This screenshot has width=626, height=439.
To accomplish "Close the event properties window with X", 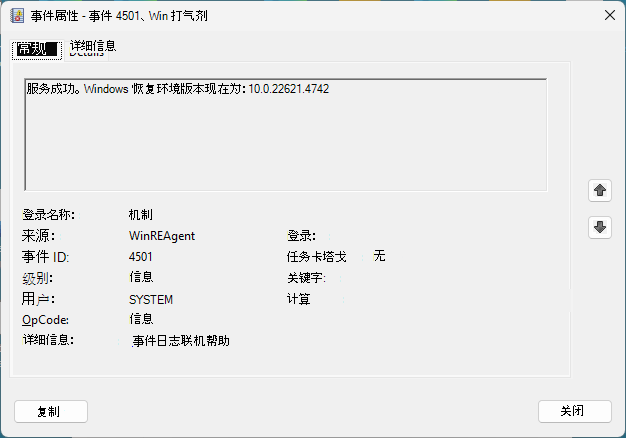I will click(x=610, y=16).
